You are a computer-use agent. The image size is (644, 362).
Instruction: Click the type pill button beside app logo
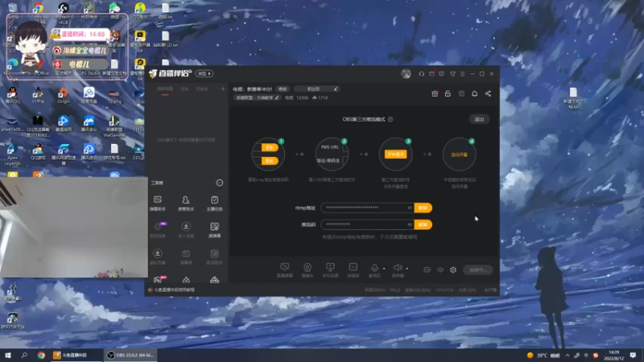(x=204, y=73)
